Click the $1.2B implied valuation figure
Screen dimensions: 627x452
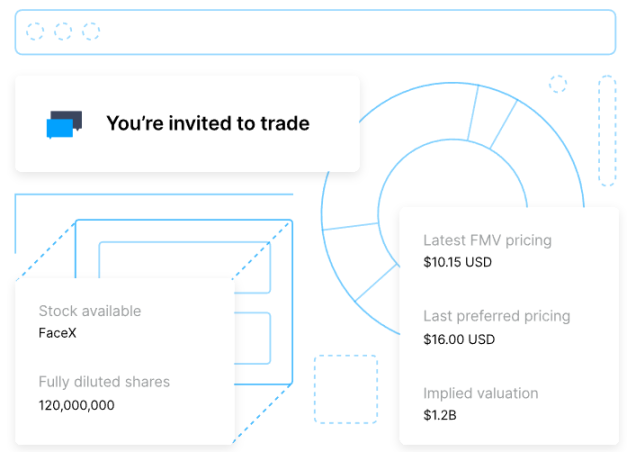coord(440,415)
